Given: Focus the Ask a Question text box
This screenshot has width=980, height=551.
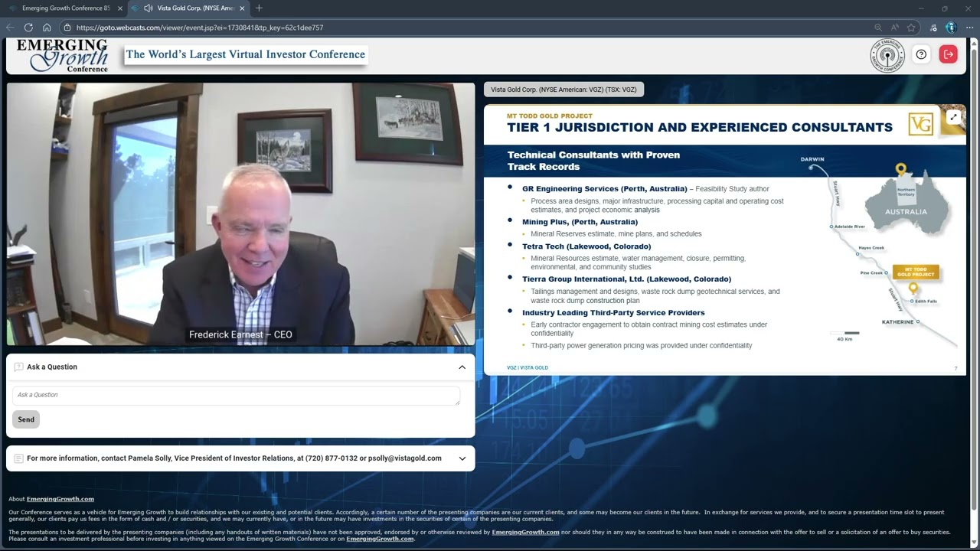Looking at the screenshot, I should click(x=236, y=396).
